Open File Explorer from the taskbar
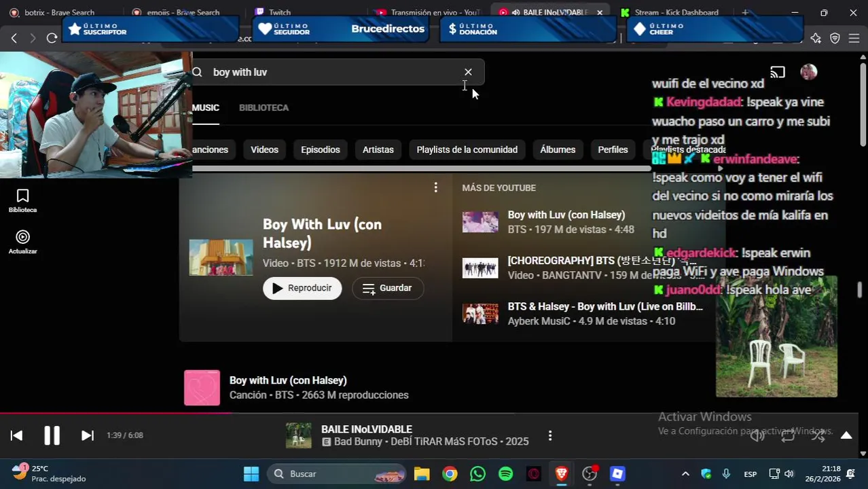 pyautogui.click(x=422, y=474)
